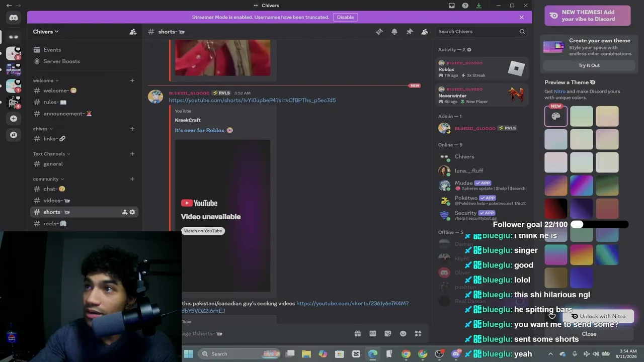The image size is (644, 362).
Task: Open the sticker picker
Action: (388, 333)
